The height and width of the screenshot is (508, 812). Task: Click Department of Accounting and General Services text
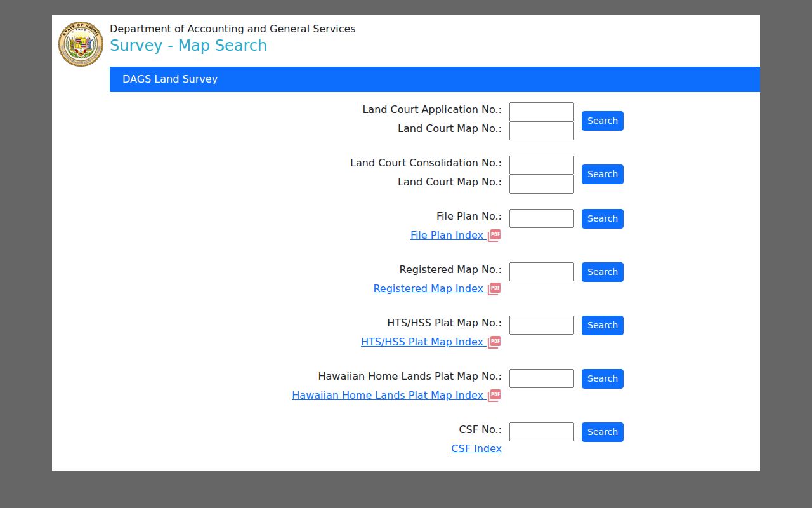233,29
